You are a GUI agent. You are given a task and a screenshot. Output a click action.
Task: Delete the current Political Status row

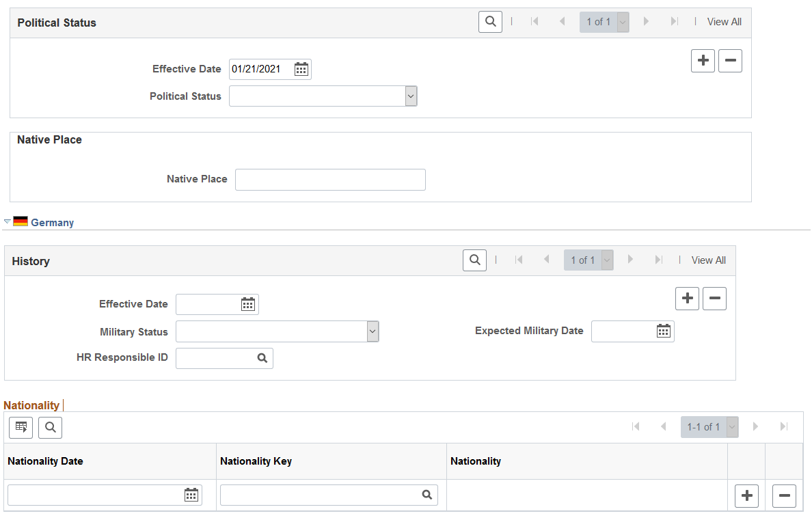(x=730, y=61)
